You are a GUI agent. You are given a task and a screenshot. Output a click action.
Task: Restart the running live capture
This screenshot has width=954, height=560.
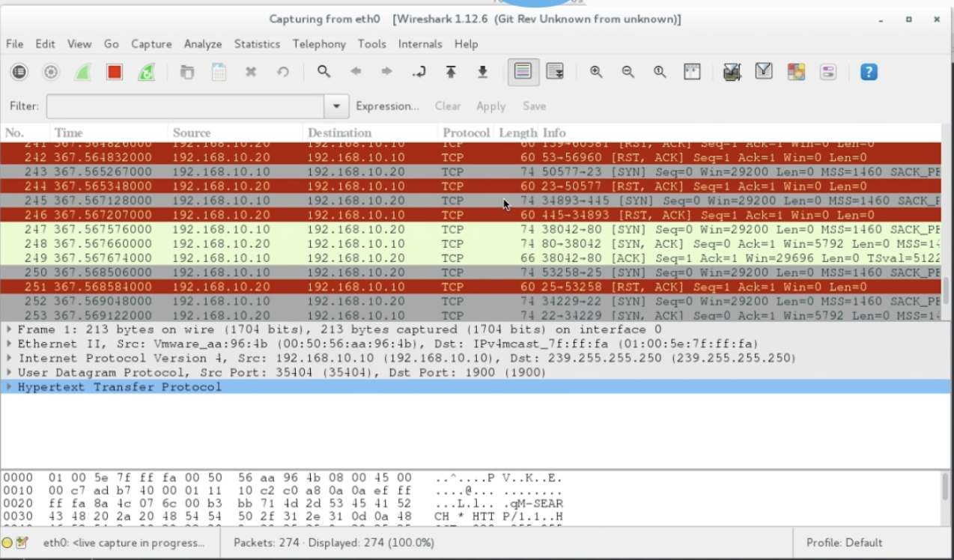point(147,72)
